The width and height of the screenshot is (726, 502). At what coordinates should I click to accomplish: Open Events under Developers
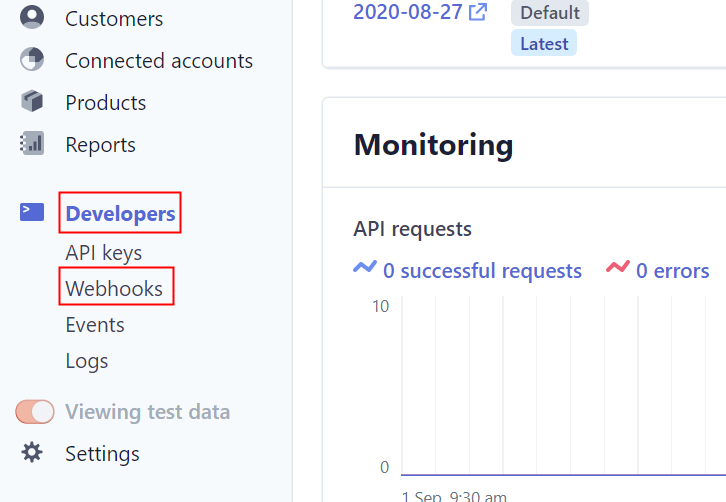tap(95, 325)
